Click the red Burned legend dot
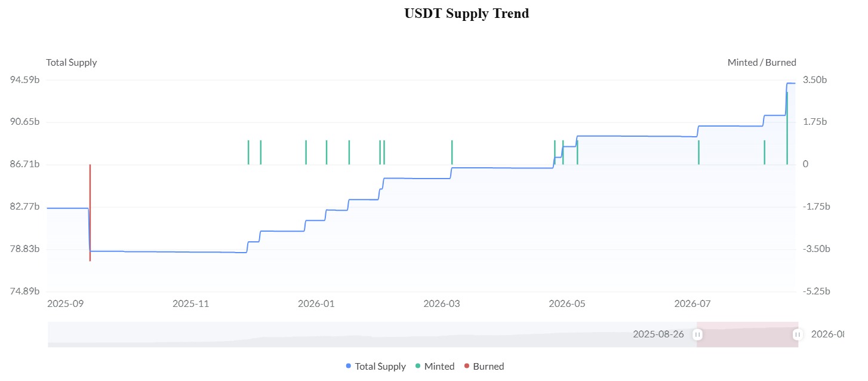868x381 pixels. pyautogui.click(x=467, y=366)
